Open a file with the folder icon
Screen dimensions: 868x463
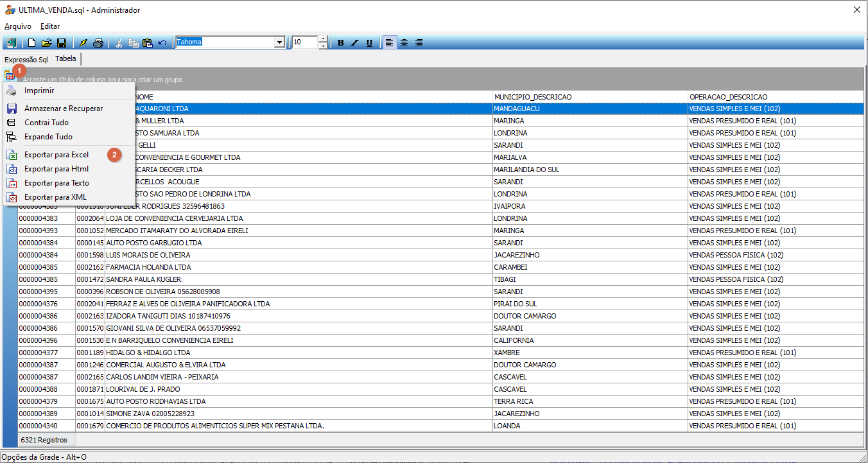point(46,43)
